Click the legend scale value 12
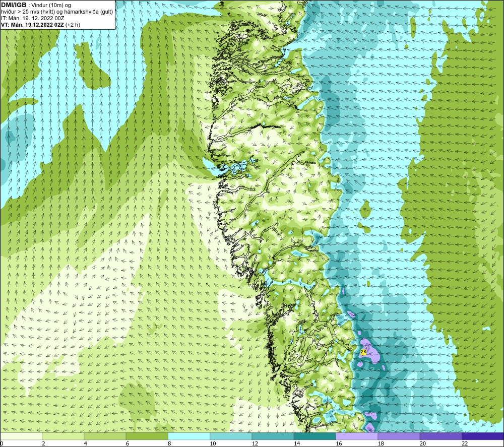Viewport: 504px width, 447px height. point(255,443)
